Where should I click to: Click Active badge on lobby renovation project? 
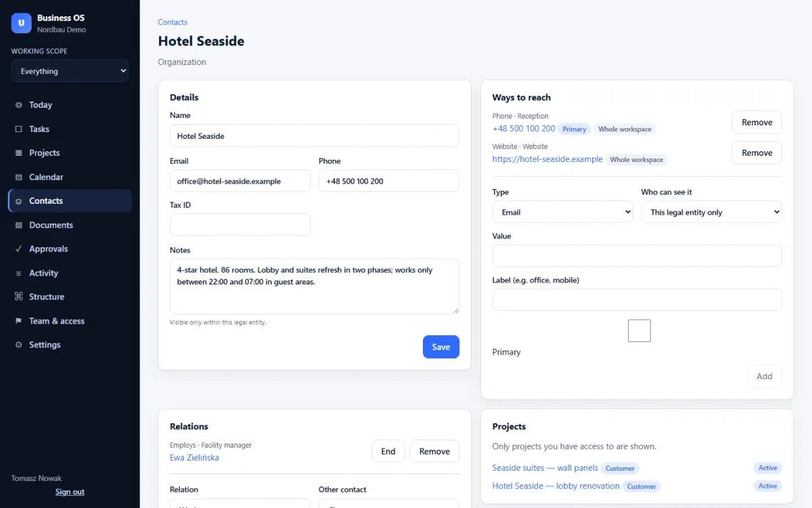(x=768, y=486)
